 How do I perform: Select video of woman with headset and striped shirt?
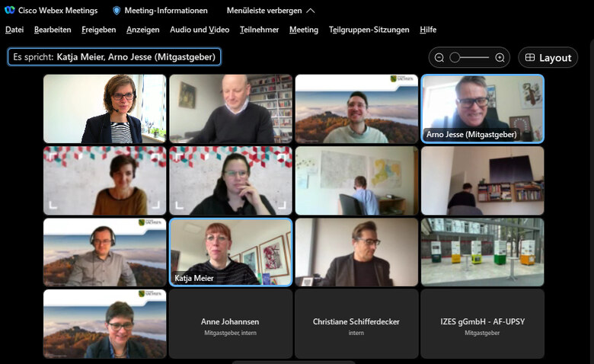105,109
